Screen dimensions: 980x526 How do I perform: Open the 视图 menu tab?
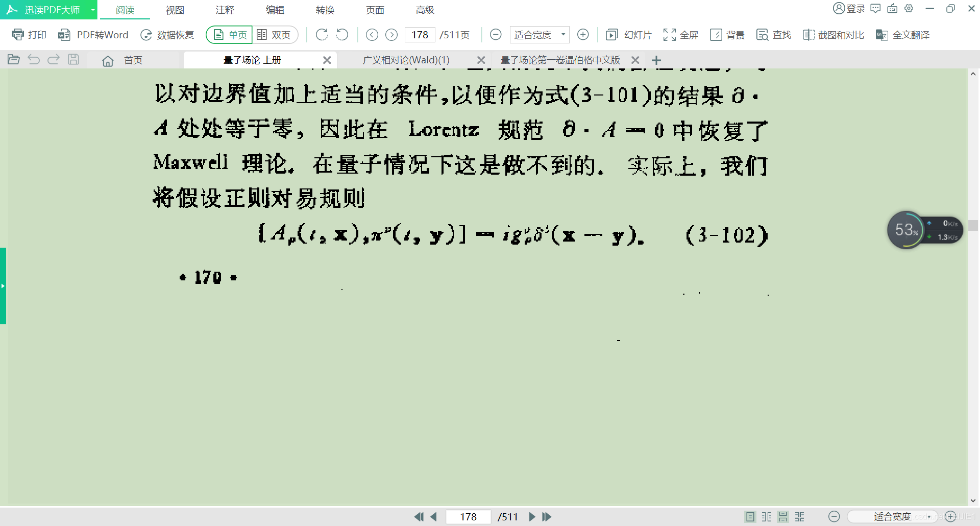tap(175, 10)
